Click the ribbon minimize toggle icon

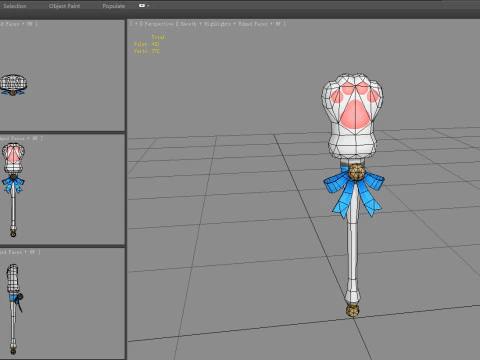tap(142, 6)
